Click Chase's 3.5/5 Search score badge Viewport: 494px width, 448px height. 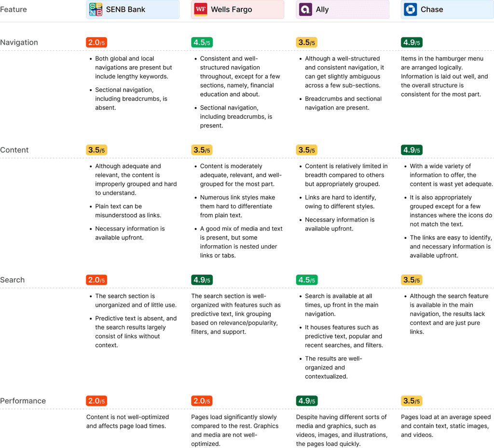point(412,280)
